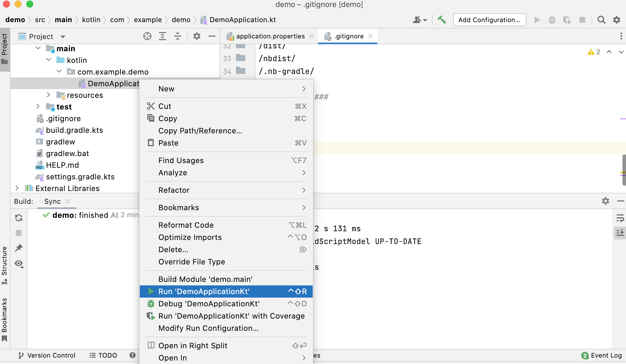Viewport: 626px width, 364px height.
Task: Select build.gradle.kts in project tree
Action: (x=75, y=130)
